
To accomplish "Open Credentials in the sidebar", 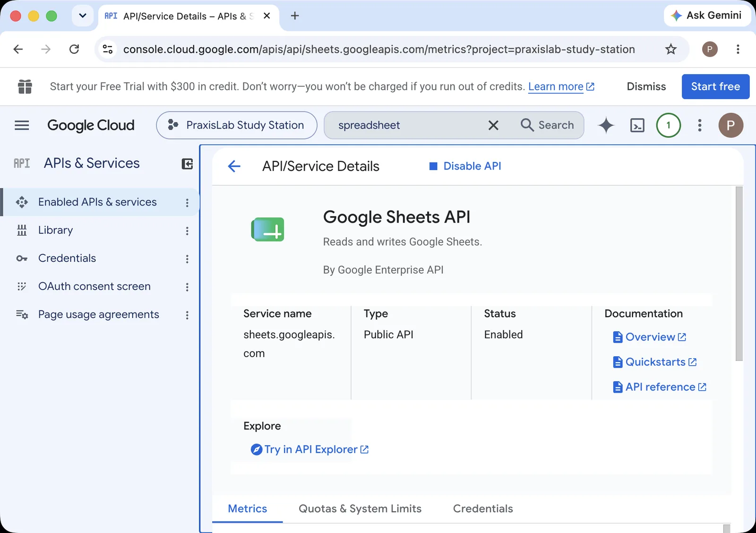I will click(67, 258).
